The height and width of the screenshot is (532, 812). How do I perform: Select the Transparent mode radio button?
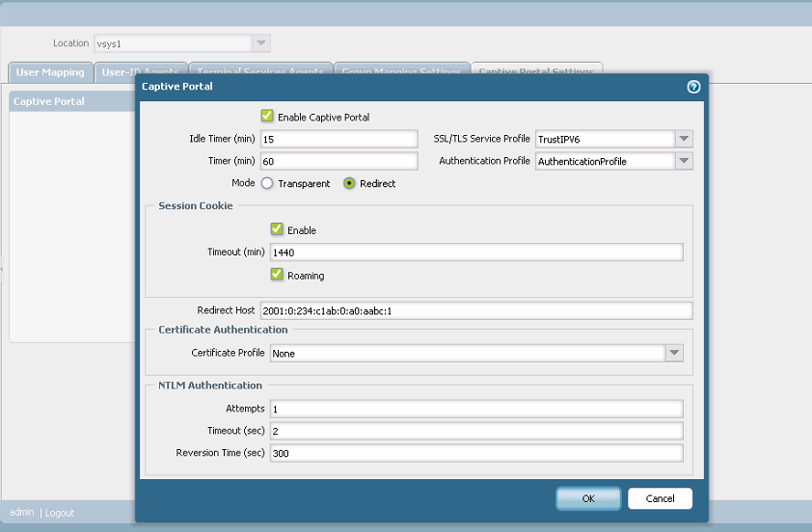tap(267, 183)
